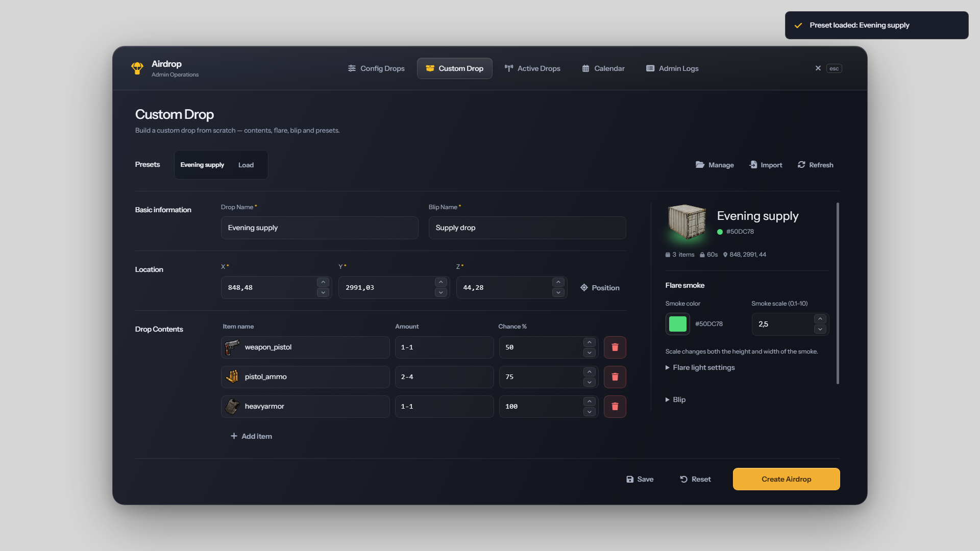Click the Airdrop parachute logo
980x551 pixels.
coord(137,68)
